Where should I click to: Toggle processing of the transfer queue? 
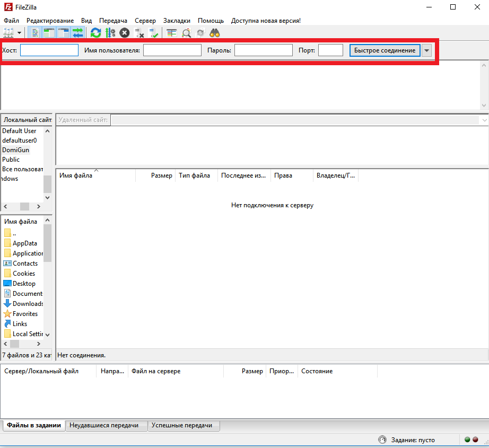pyautogui.click(x=110, y=33)
